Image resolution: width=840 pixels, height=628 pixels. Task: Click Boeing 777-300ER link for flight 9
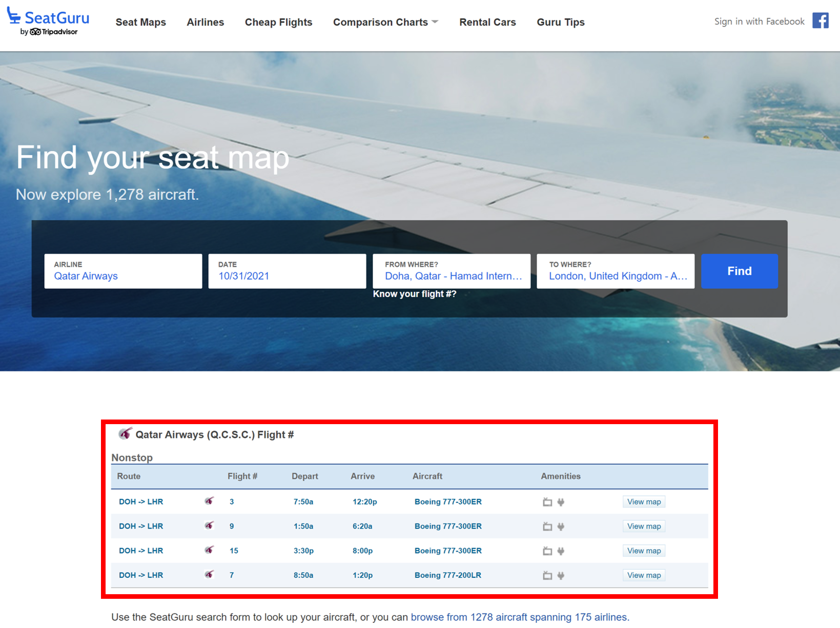pyautogui.click(x=448, y=526)
